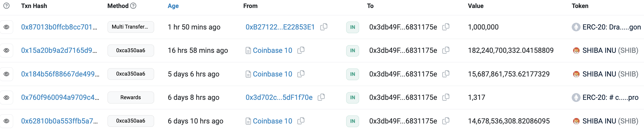
Task: Toggle the eye preview for transaction 0x760f960094a9709c4
Action: 6,97
